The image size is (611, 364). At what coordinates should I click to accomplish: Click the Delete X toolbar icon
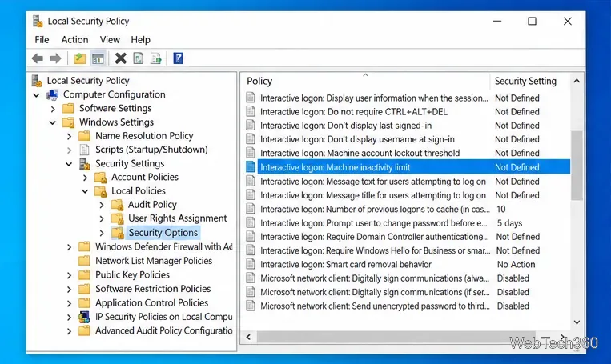(120, 58)
